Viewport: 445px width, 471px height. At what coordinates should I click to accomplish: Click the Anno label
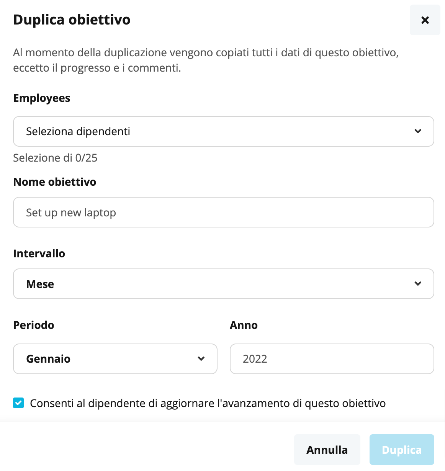pyautogui.click(x=244, y=325)
